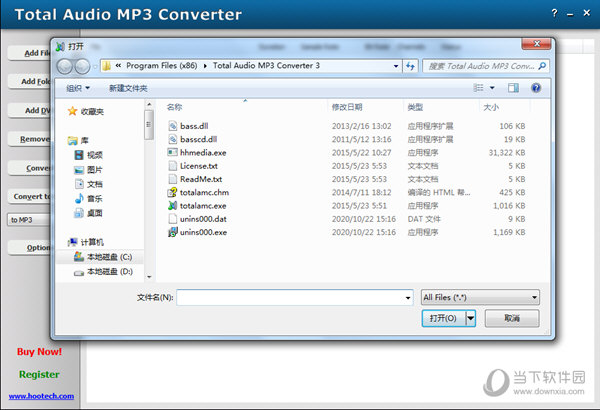The image size is (600, 410).
Task: Click the change view icon
Action: pos(478,88)
